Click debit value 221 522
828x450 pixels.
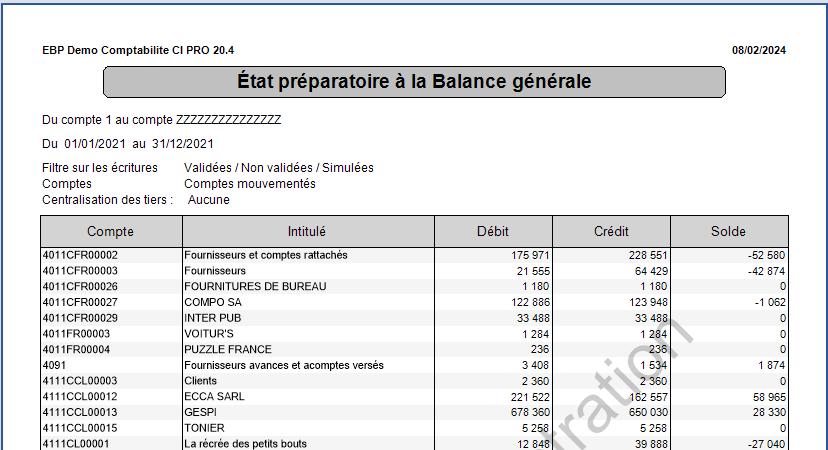point(530,397)
